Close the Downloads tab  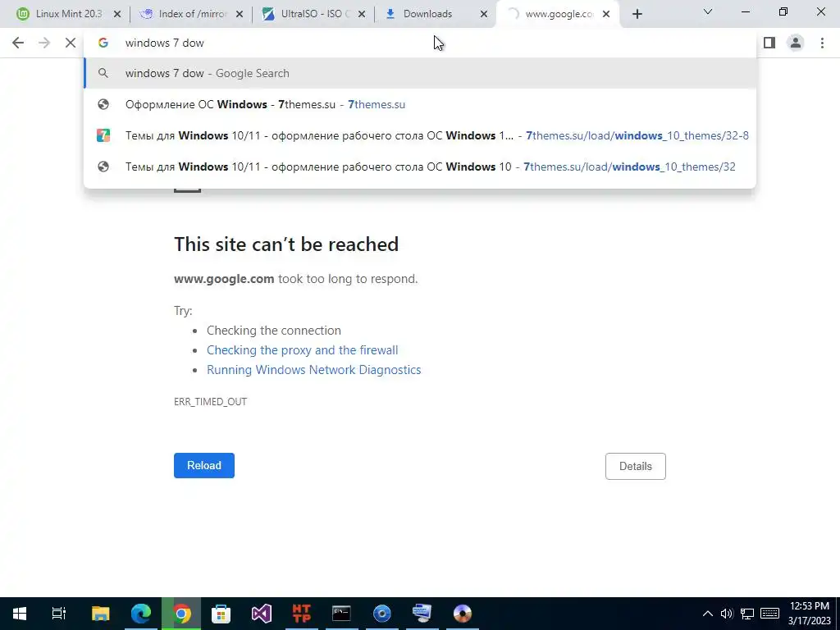[x=484, y=15]
